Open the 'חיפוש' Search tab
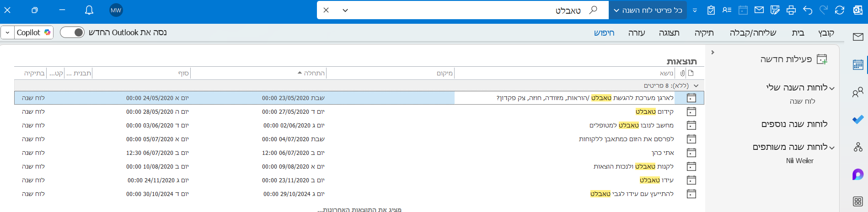868x212 pixels. [x=604, y=32]
